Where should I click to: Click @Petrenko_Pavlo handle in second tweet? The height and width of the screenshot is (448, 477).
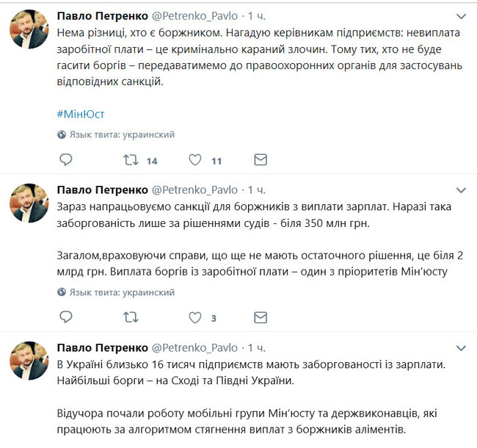(x=194, y=189)
